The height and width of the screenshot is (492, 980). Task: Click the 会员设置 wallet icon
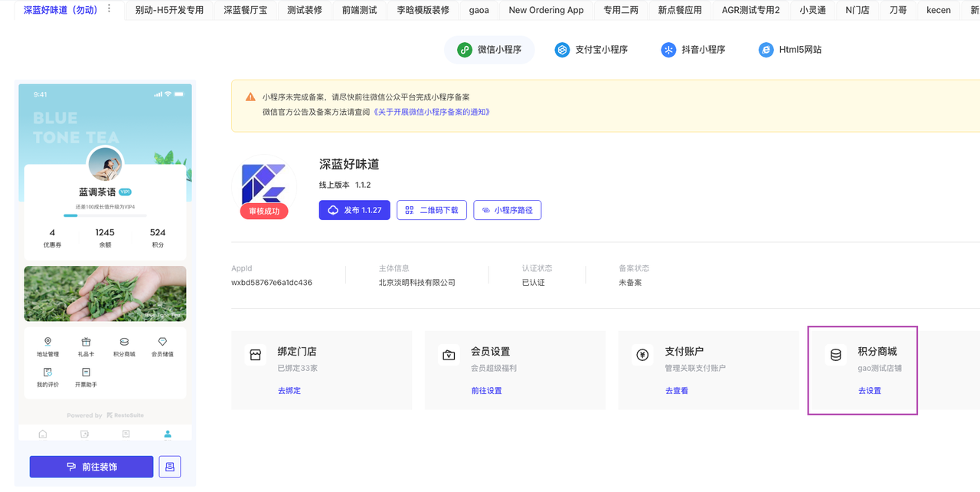pyautogui.click(x=449, y=355)
